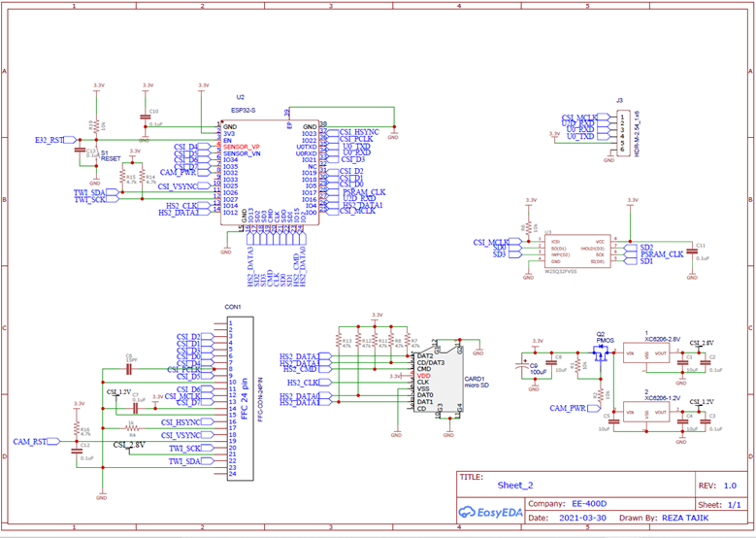Image resolution: width=756 pixels, height=538 pixels.
Task: Select capacitor C10 near 3.3V rail
Action: click(x=146, y=118)
